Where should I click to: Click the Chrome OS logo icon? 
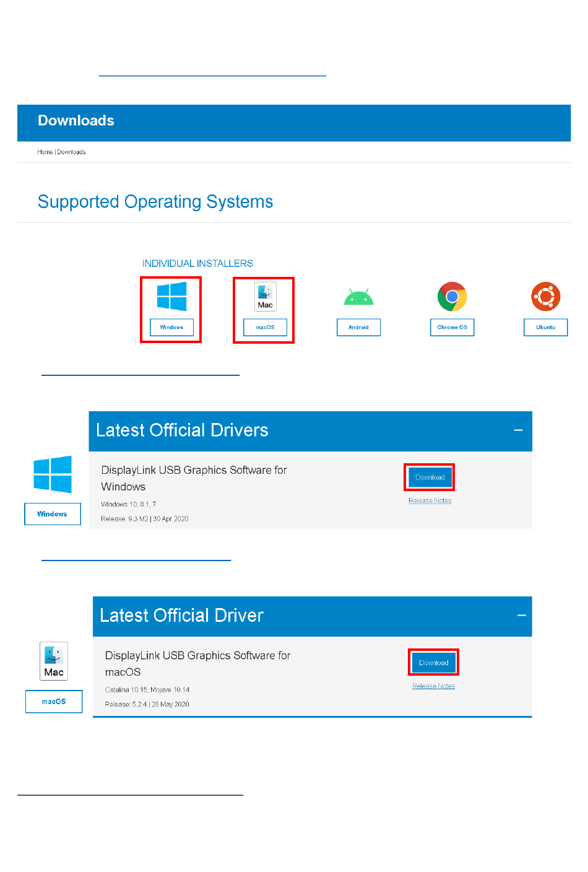pyautogui.click(x=452, y=297)
